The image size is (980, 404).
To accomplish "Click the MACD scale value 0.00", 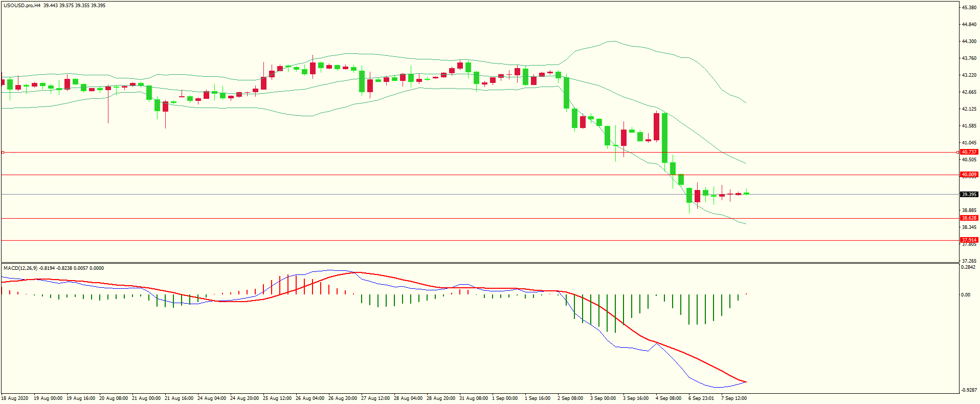I will [965, 295].
